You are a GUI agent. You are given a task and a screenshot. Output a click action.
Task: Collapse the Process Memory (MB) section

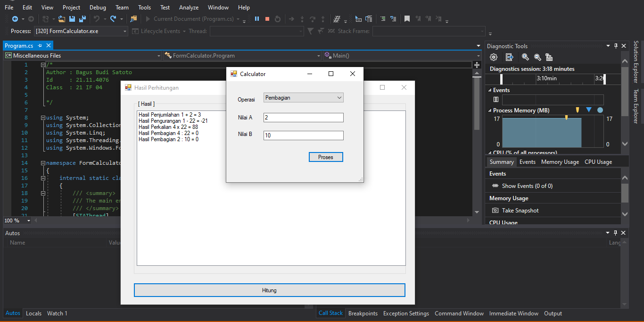click(x=489, y=110)
